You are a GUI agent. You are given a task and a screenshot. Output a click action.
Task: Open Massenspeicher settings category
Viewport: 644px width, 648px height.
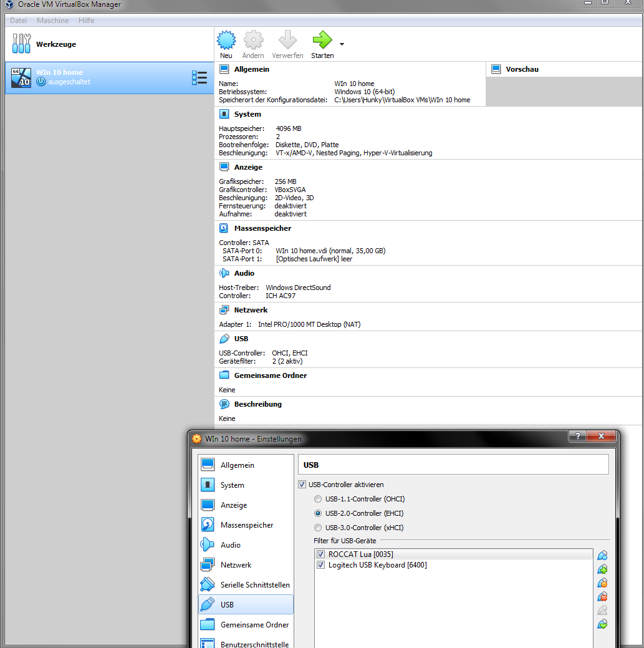(x=246, y=525)
